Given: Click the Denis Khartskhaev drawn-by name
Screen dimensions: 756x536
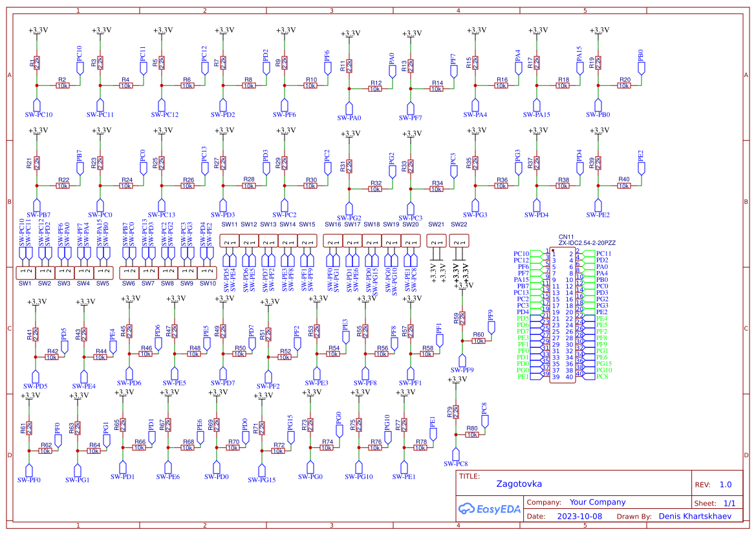Looking at the screenshot, I should pyautogui.click(x=695, y=516).
